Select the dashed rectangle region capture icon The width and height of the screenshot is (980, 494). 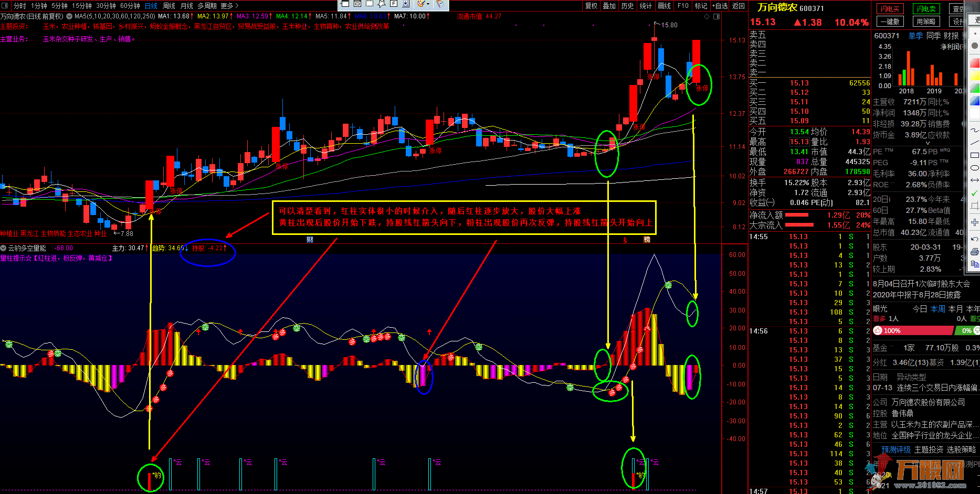click(370, 3)
